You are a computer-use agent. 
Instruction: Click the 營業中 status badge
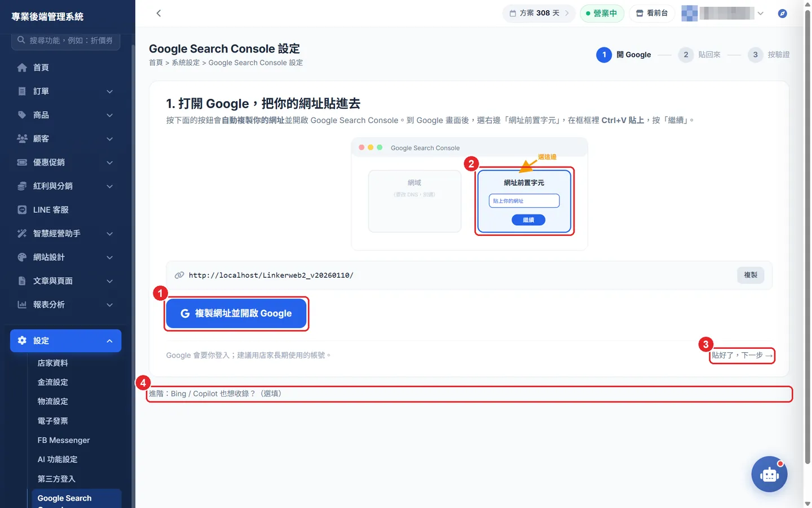click(x=602, y=13)
